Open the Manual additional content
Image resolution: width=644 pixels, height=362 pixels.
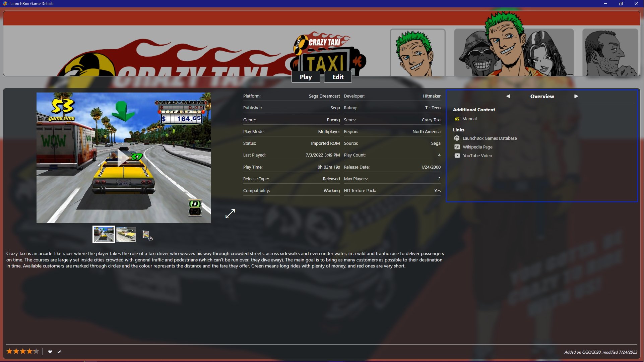(x=469, y=119)
